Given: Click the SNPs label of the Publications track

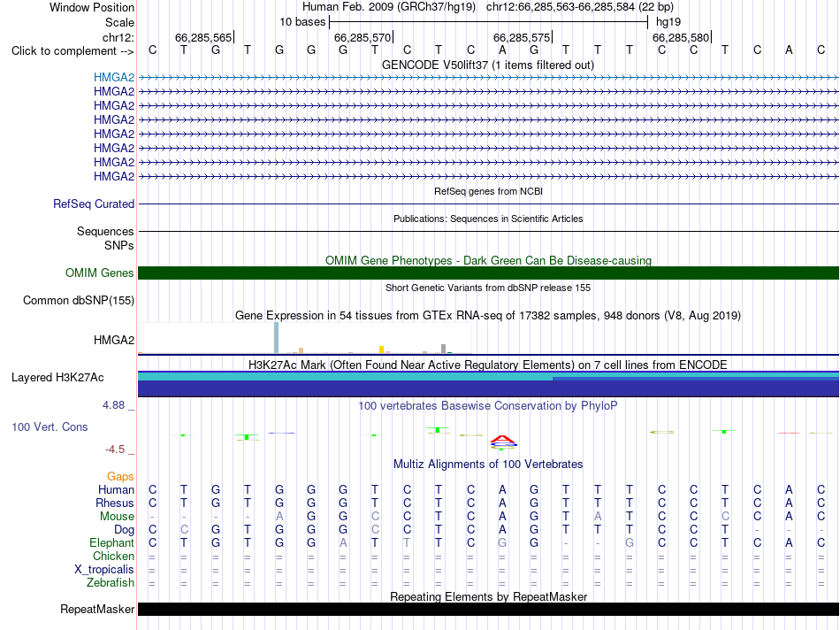Looking at the screenshot, I should pos(119,245).
